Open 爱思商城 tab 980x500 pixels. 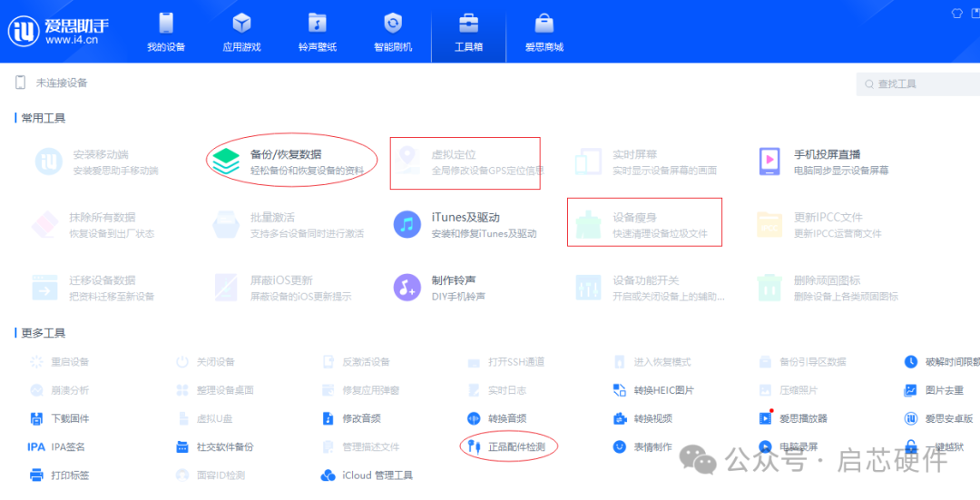click(544, 31)
